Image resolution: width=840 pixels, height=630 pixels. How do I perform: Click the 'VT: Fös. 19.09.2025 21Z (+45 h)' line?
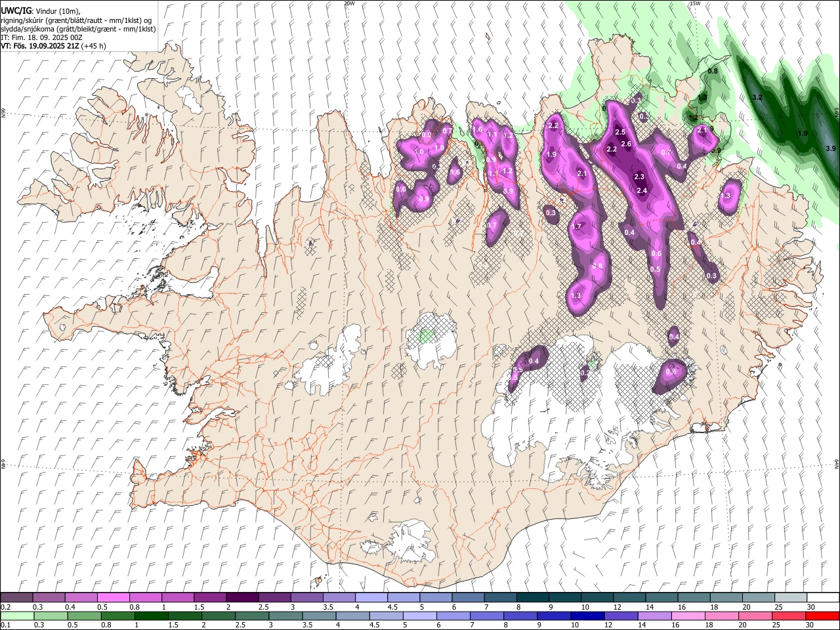pyautogui.click(x=53, y=46)
